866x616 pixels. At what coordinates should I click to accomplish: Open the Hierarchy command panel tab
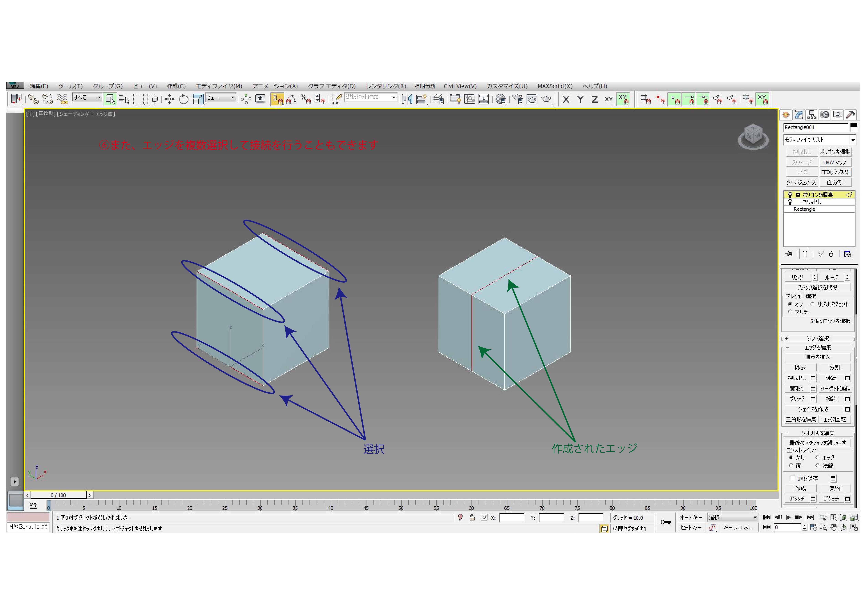coord(811,115)
